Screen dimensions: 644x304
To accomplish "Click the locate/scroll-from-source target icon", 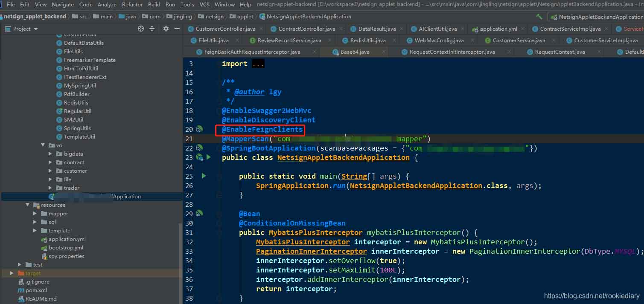I will (141, 29).
